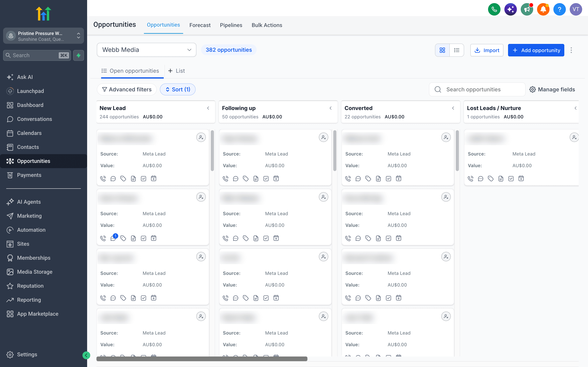Click the Add opportunity button
Viewport: 588px width, 367px height.
click(x=536, y=50)
